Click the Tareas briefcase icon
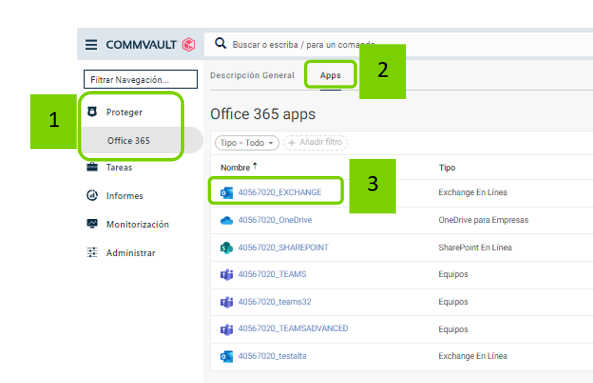593x383 pixels. [92, 167]
